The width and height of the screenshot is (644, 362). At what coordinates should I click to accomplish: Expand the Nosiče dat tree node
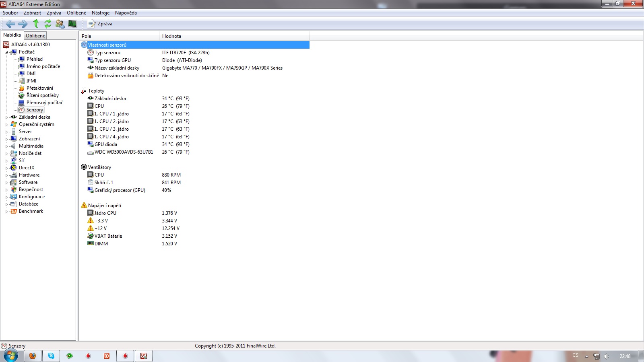point(6,154)
